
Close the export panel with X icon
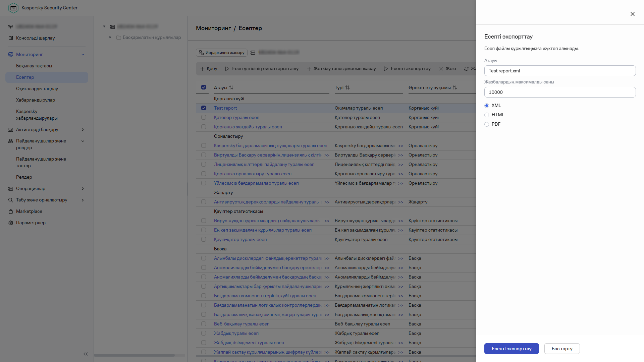click(x=632, y=14)
